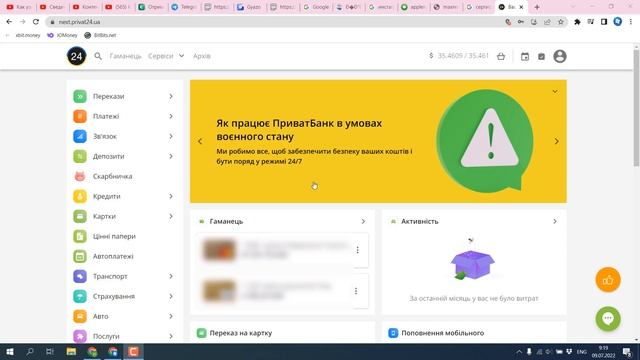The width and height of the screenshot is (640, 360).
Task: Click the Послуги sidebar icon
Action: [80, 336]
